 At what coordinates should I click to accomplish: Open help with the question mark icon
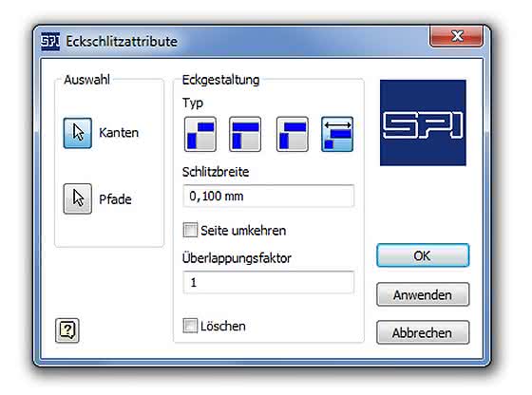67,330
